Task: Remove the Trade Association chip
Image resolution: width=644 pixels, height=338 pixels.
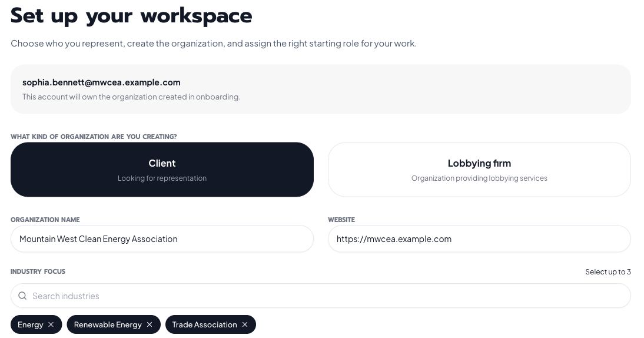Action: point(245,324)
